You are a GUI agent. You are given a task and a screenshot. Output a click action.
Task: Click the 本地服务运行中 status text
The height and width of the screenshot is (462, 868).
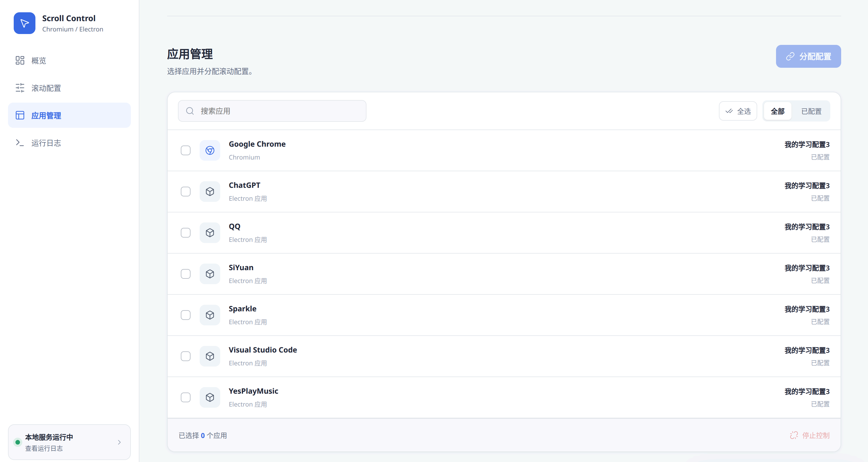pyautogui.click(x=49, y=437)
